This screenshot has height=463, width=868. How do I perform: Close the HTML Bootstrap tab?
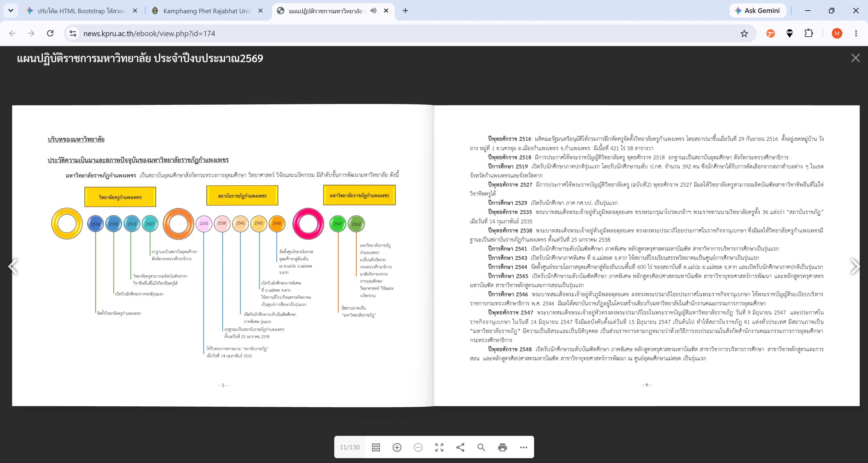pos(135,11)
